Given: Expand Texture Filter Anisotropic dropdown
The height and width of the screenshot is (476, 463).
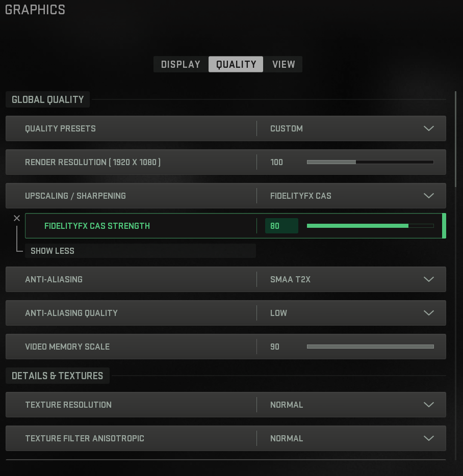Looking at the screenshot, I should click(x=428, y=438).
